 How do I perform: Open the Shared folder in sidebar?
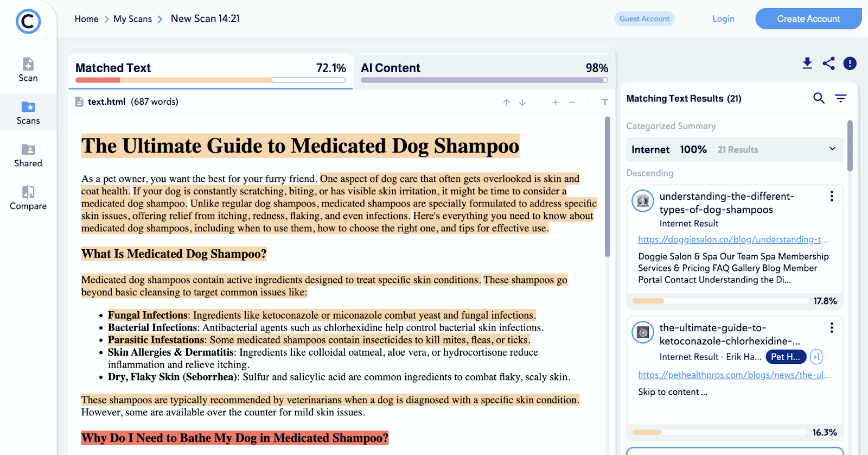pos(28,155)
